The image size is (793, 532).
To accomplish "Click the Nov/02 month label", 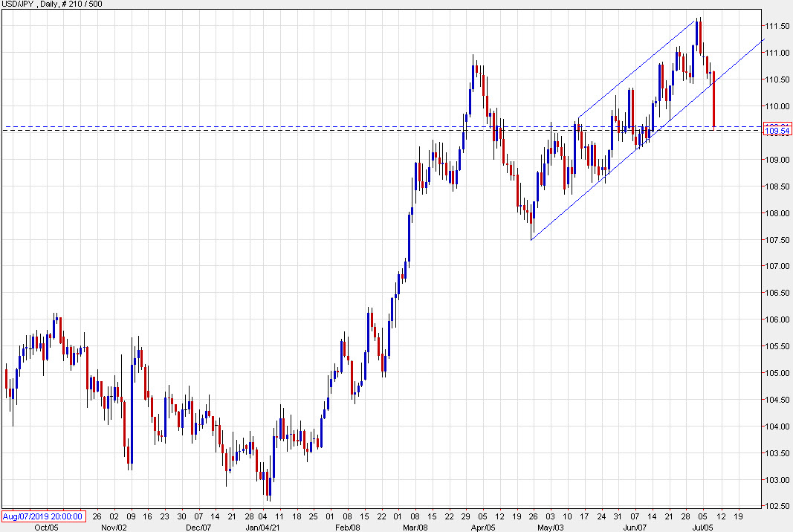I will [x=114, y=528].
